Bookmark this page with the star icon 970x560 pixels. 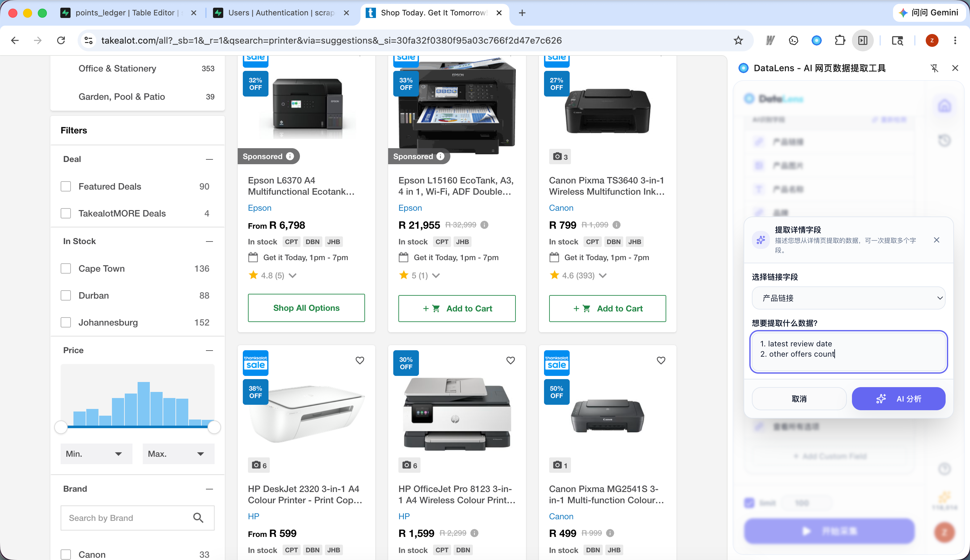[x=738, y=40]
